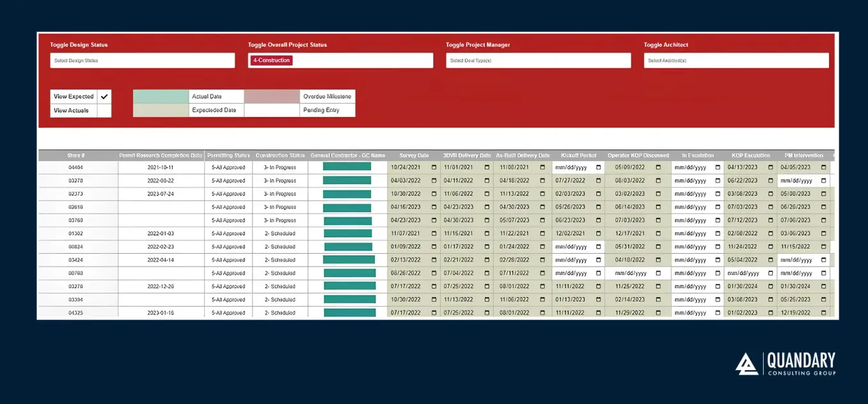The width and height of the screenshot is (868, 404).
Task: Open calendar icon for store 02610 KOP Escalation
Action: pyautogui.click(x=771, y=207)
